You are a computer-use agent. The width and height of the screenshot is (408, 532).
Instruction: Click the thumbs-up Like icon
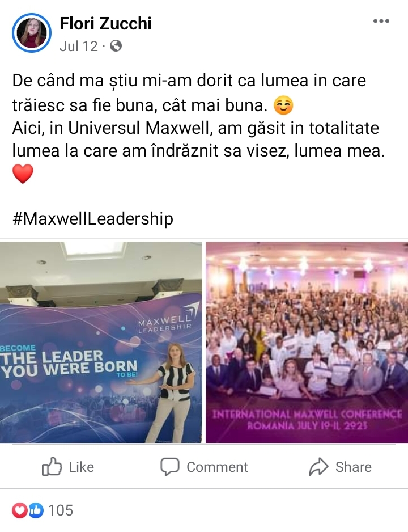click(x=52, y=467)
